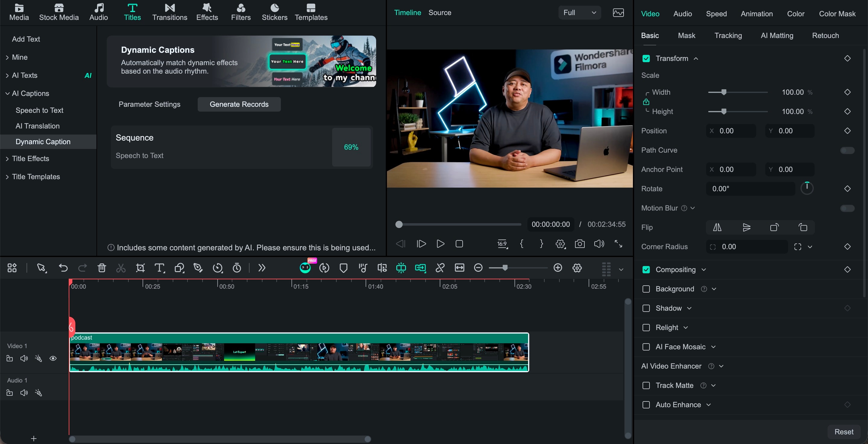Hide Video 1 track with eye icon
This screenshot has width=868, height=444.
coord(53,358)
